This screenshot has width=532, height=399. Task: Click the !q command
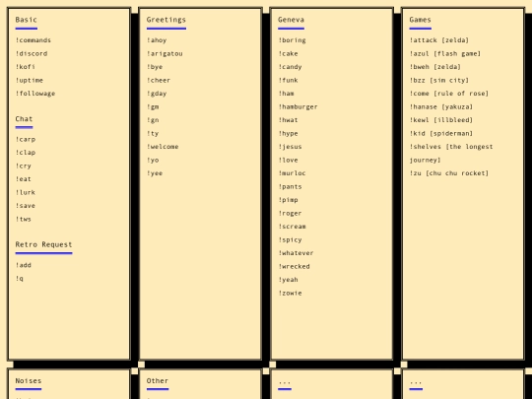[x=20, y=279]
